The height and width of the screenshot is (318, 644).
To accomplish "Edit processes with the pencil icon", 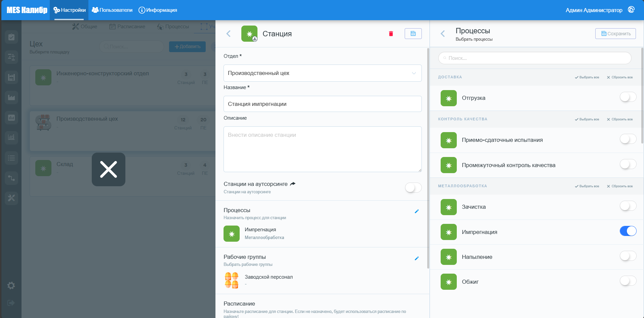I will click(x=416, y=211).
